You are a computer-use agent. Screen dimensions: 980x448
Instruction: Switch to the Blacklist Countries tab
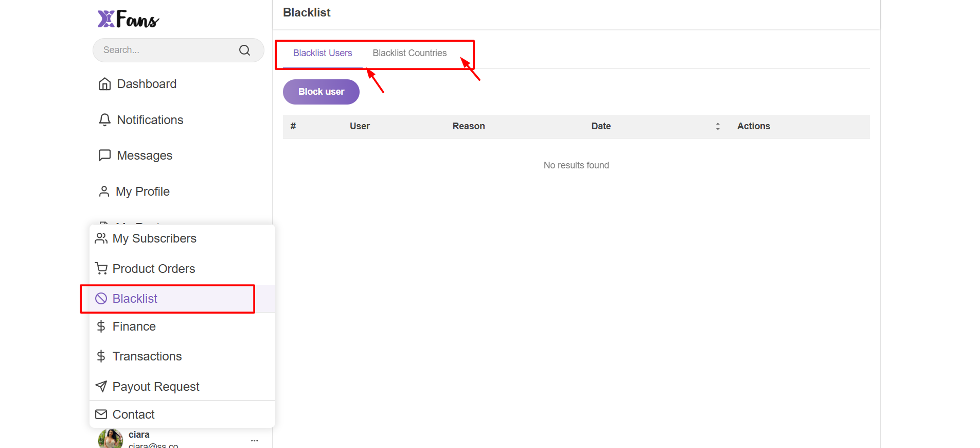pos(409,53)
